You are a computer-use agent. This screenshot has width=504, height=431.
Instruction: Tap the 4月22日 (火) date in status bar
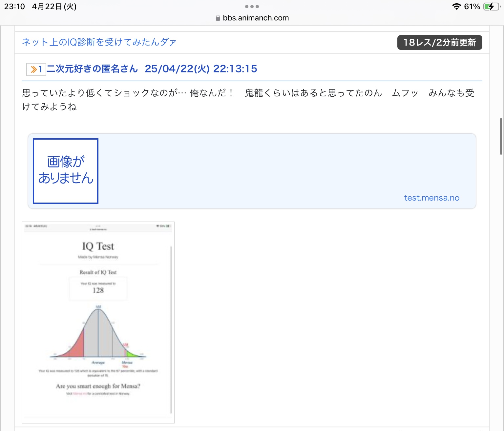54,7
